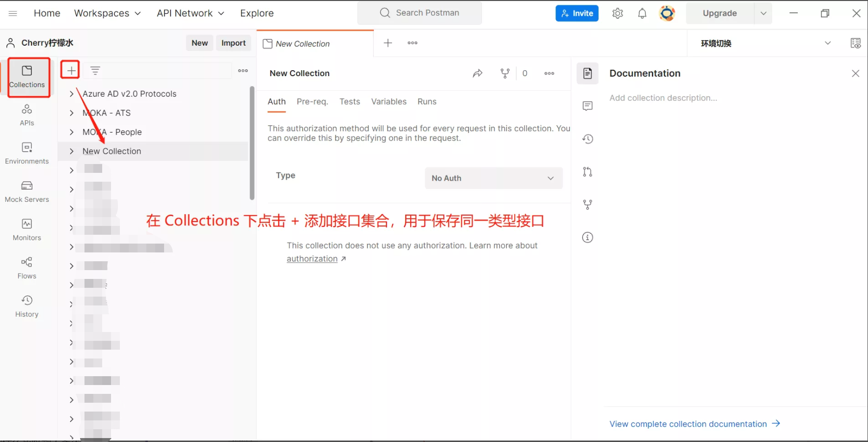The image size is (868, 442).
Task: Open the Mock Servers sidebar section
Action: pos(27,192)
